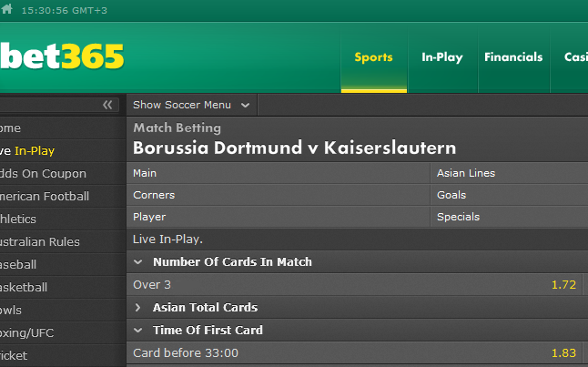
Task: Choose the Specials market category
Action: click(510, 217)
